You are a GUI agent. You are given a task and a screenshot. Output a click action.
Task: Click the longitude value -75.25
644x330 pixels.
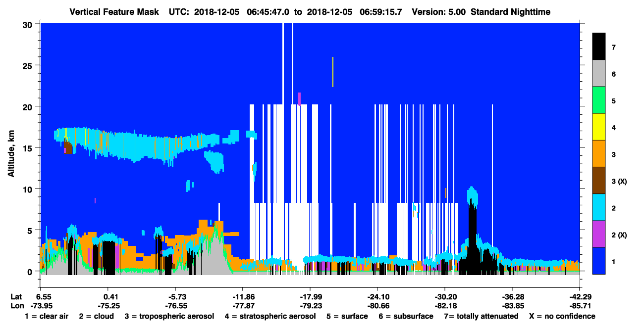click(108, 306)
